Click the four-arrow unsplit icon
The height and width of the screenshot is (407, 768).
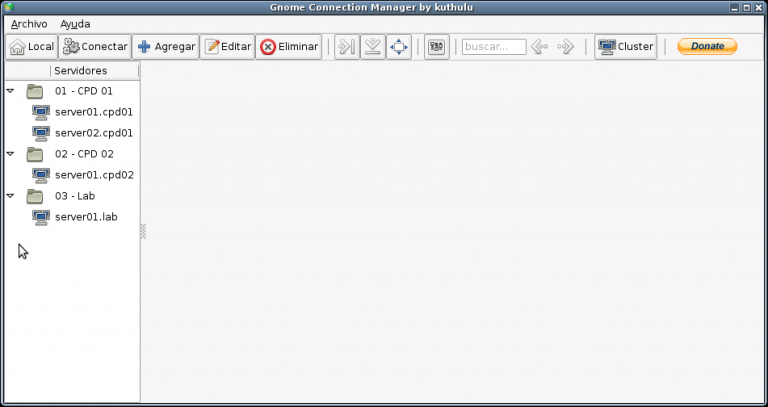pos(398,47)
